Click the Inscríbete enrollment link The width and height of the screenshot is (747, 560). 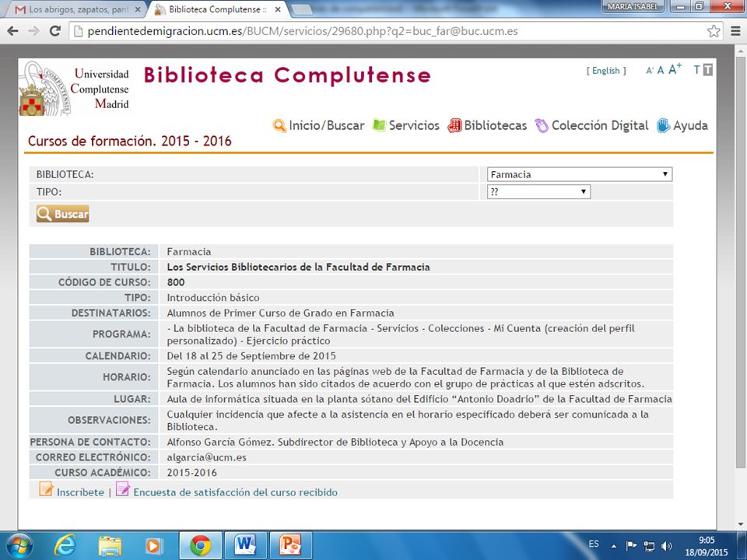click(80, 492)
